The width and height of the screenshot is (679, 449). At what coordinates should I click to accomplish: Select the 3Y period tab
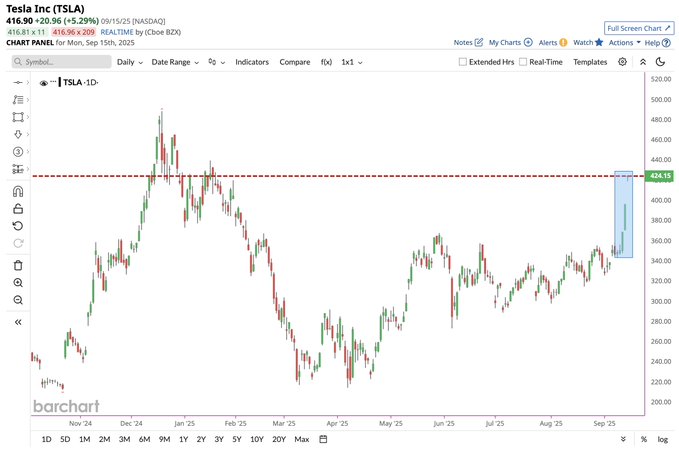pos(219,439)
